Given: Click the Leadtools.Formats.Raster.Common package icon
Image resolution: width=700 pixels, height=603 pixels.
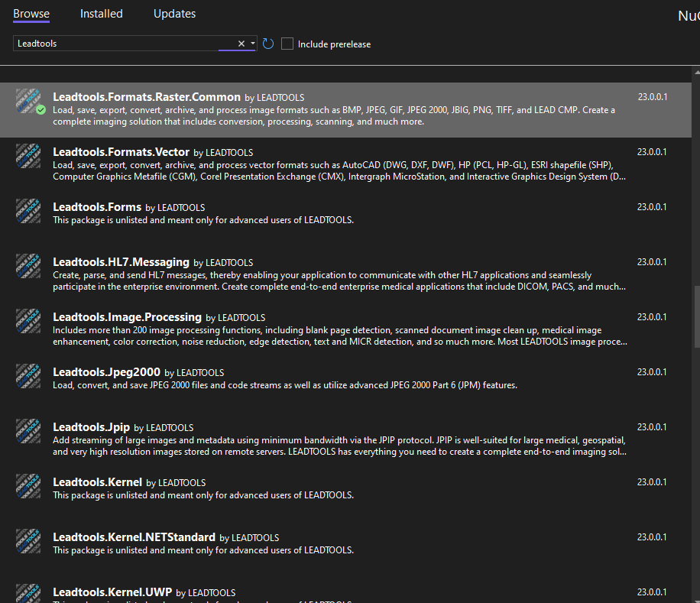Looking at the screenshot, I should pyautogui.click(x=28, y=101).
